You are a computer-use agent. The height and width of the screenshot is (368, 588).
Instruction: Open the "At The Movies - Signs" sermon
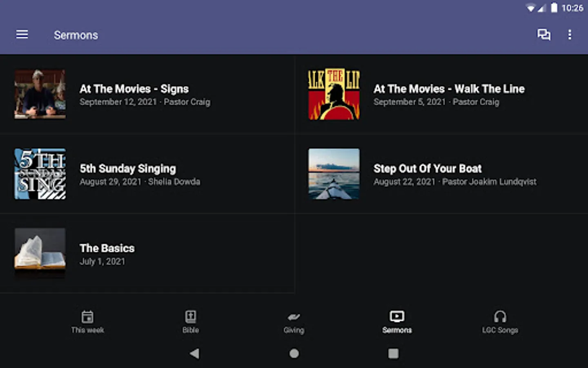point(134,89)
